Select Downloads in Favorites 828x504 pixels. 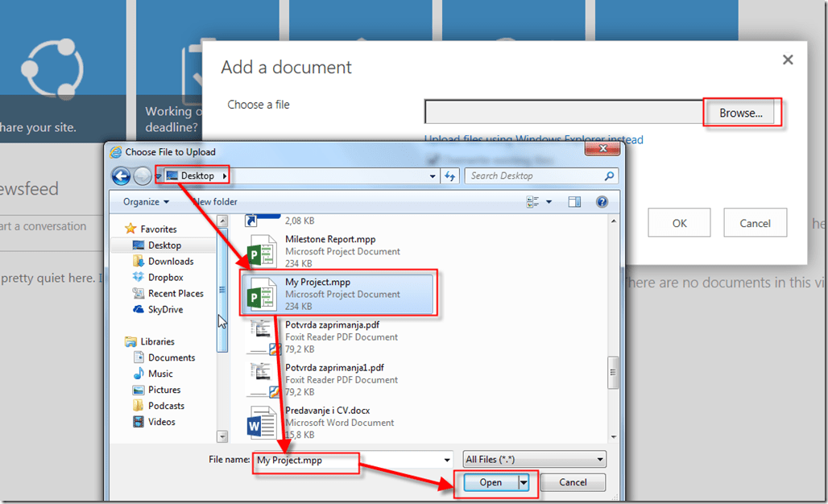(x=170, y=262)
